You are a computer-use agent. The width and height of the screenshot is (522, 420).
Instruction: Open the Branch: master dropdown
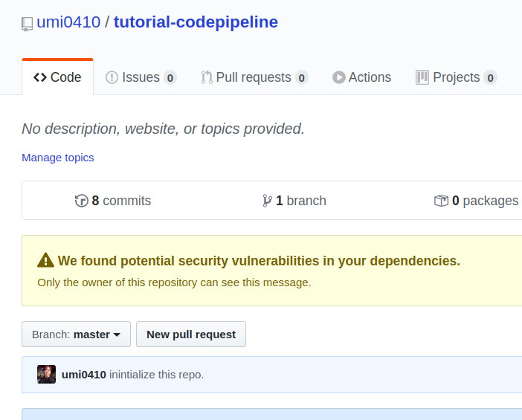[76, 335]
